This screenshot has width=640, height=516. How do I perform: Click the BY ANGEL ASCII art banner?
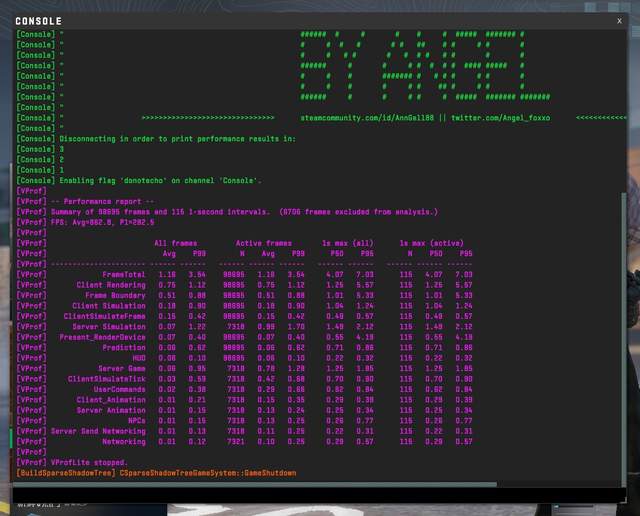pyautogui.click(x=424, y=66)
